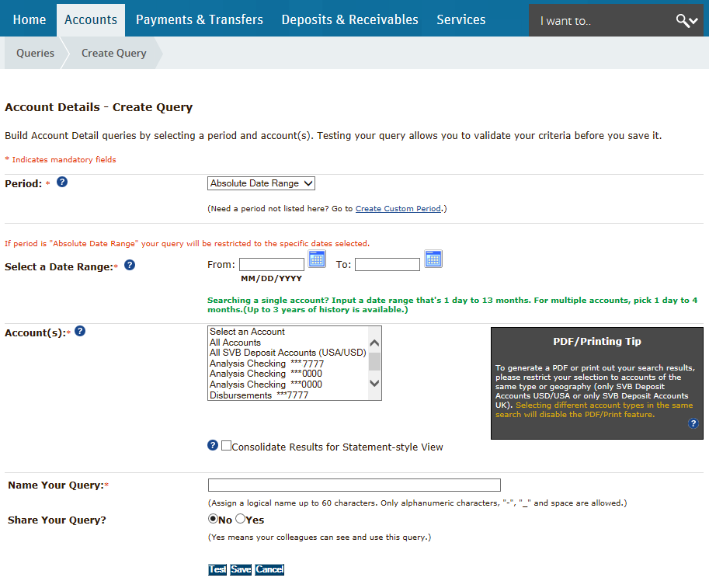This screenshot has width=709, height=588.
Task: Click the help icon in PDF/Printing Tip box
Action: pos(693,423)
